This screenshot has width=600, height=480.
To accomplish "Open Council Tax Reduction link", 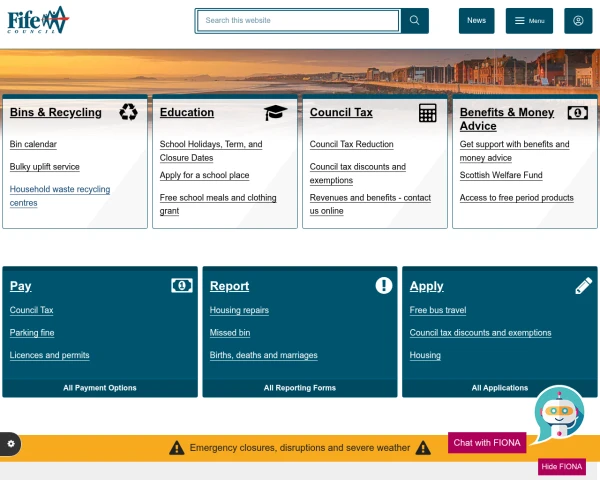I will tap(352, 144).
